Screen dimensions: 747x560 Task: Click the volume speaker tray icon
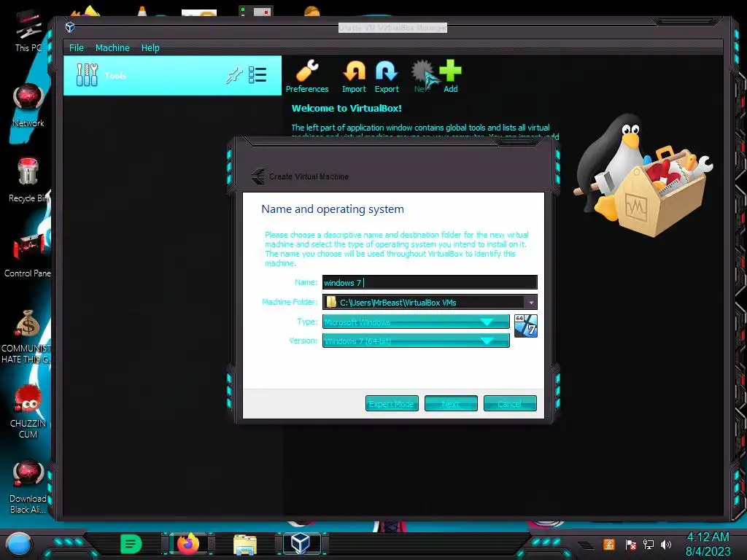pyautogui.click(x=666, y=544)
